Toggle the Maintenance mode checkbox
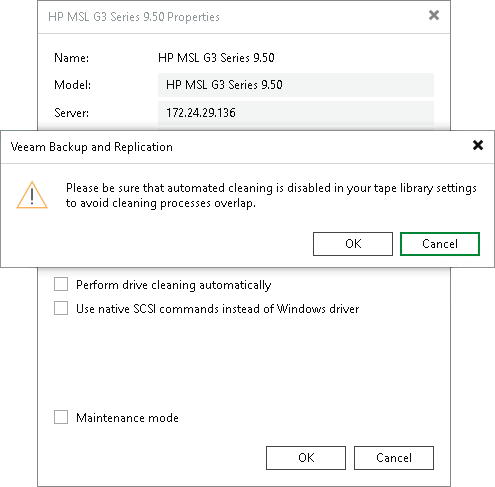 (61, 417)
